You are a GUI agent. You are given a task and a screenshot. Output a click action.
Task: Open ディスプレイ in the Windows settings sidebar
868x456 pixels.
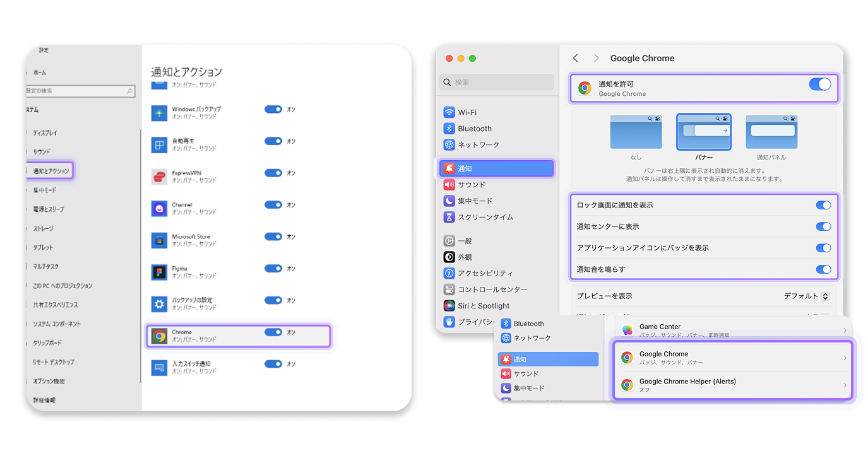(x=45, y=133)
